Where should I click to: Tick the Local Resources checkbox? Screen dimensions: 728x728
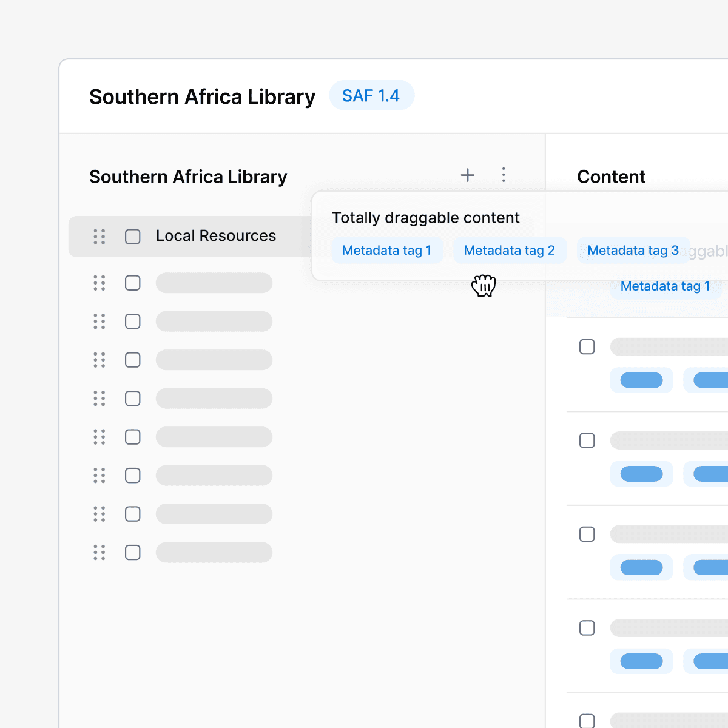coord(133,237)
